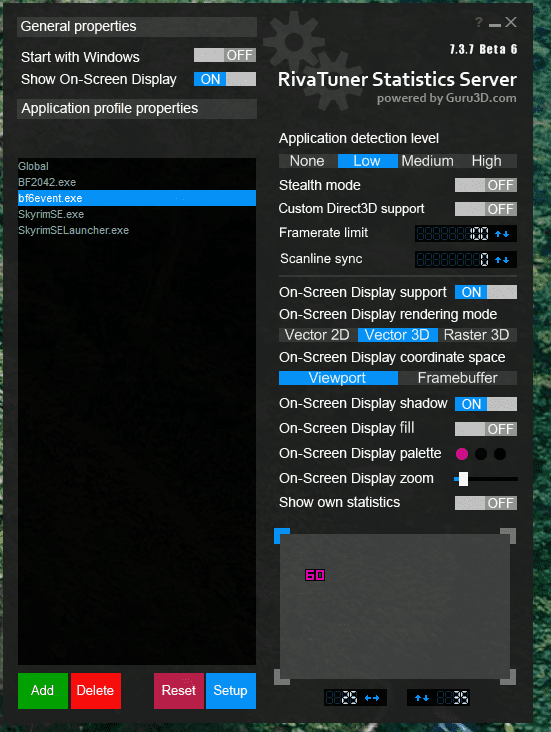This screenshot has width=551, height=732.
Task: Toggle On-Screen Display fill switch
Action: (486, 429)
